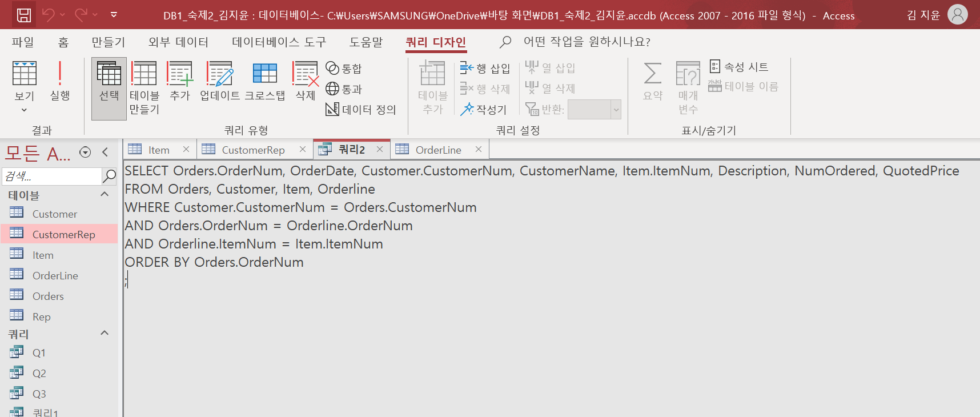980x417 pixels.
Task: Choose 업데이트 (Update) query type
Action: [220, 83]
